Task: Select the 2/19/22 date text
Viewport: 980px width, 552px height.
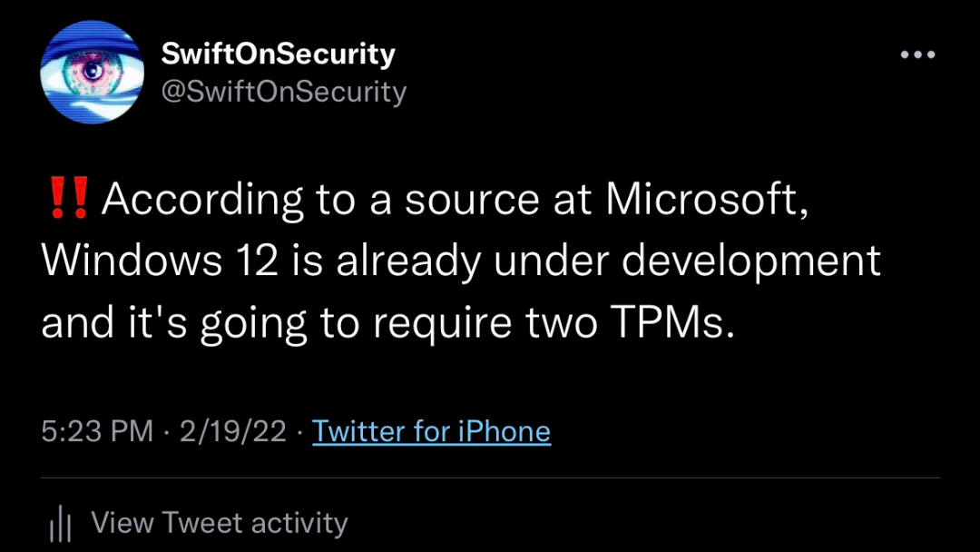Action: coord(230,431)
